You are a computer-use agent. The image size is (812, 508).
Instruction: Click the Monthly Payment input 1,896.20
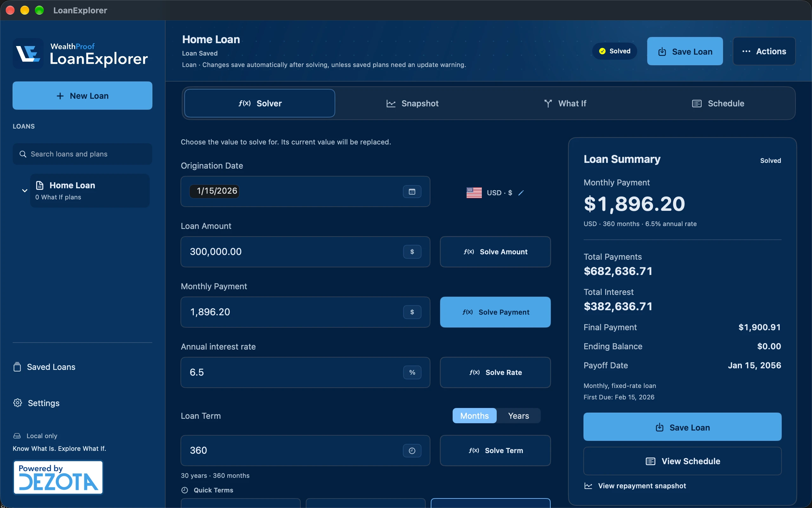pos(305,312)
